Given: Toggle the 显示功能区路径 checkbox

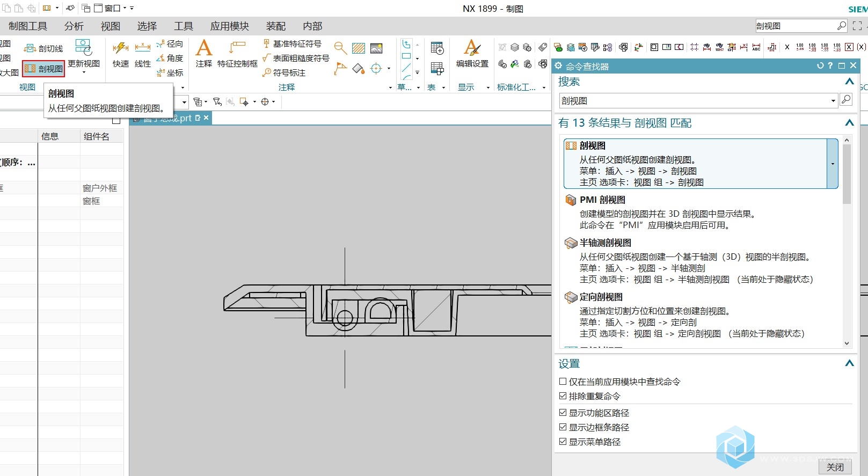Looking at the screenshot, I should pos(563,413).
